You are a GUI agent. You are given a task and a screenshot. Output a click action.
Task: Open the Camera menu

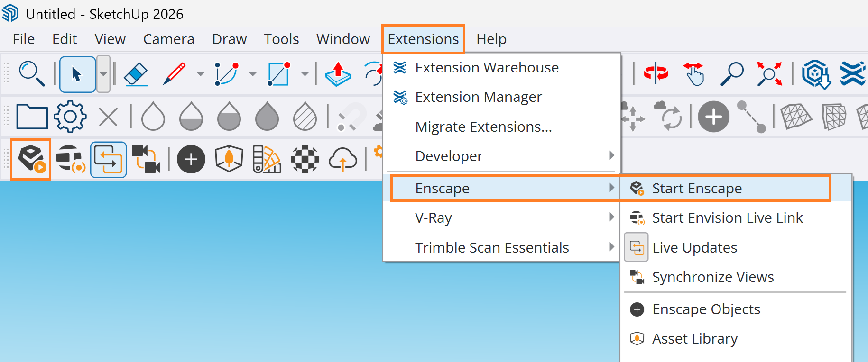point(169,39)
